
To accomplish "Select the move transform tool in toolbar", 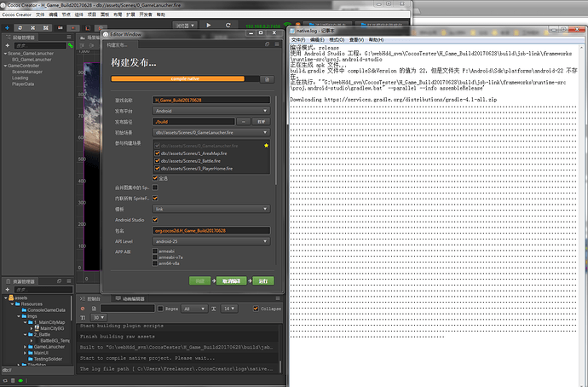I will click(x=7, y=28).
